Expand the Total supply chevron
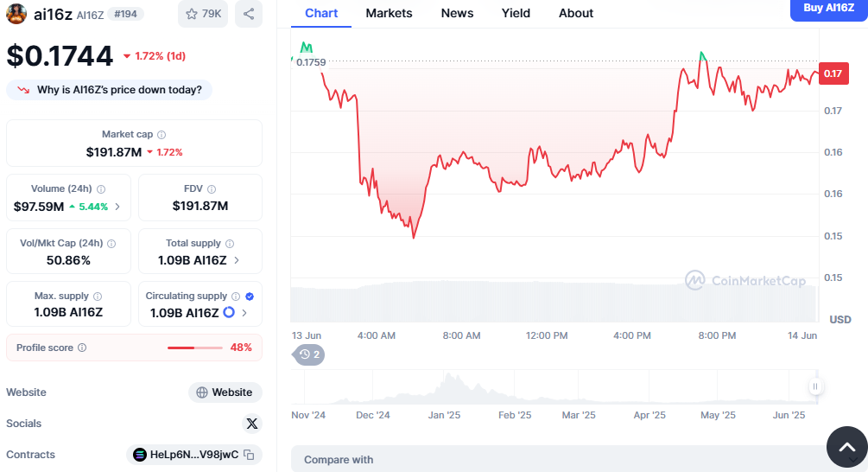Image resolution: width=868 pixels, height=472 pixels. click(x=237, y=260)
